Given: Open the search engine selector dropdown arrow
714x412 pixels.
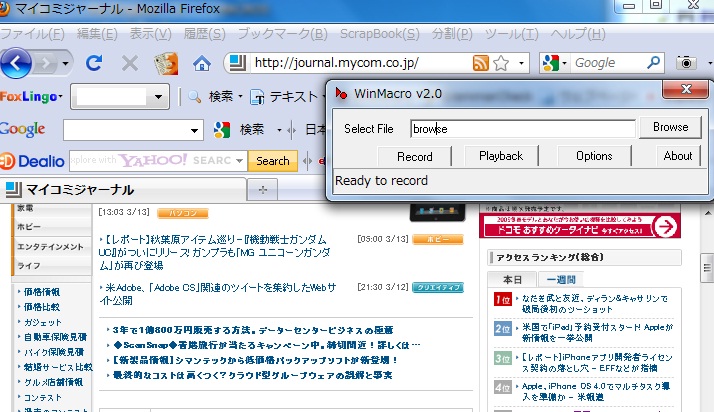Looking at the screenshot, I should 565,63.
